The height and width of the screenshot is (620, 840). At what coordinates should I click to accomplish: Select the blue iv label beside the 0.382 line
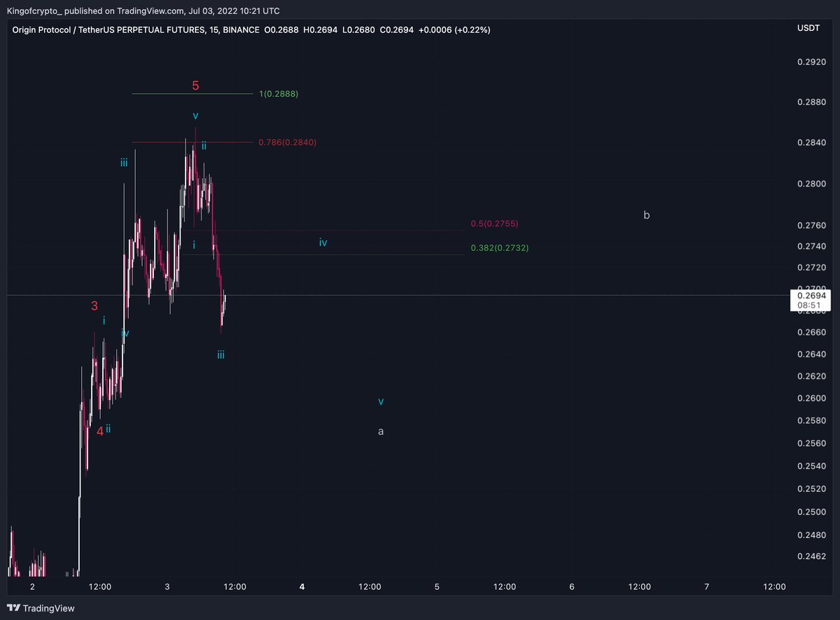(323, 242)
